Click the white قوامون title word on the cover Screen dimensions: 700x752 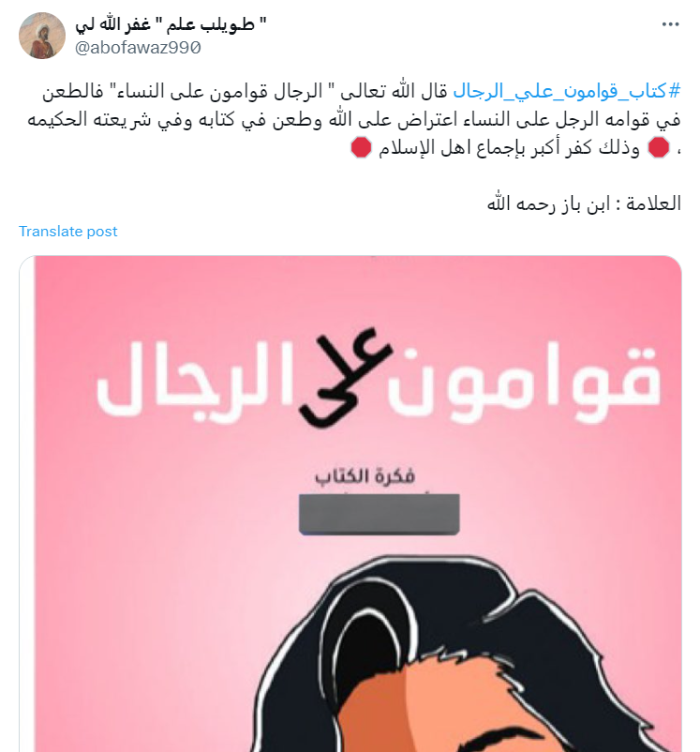525,384
